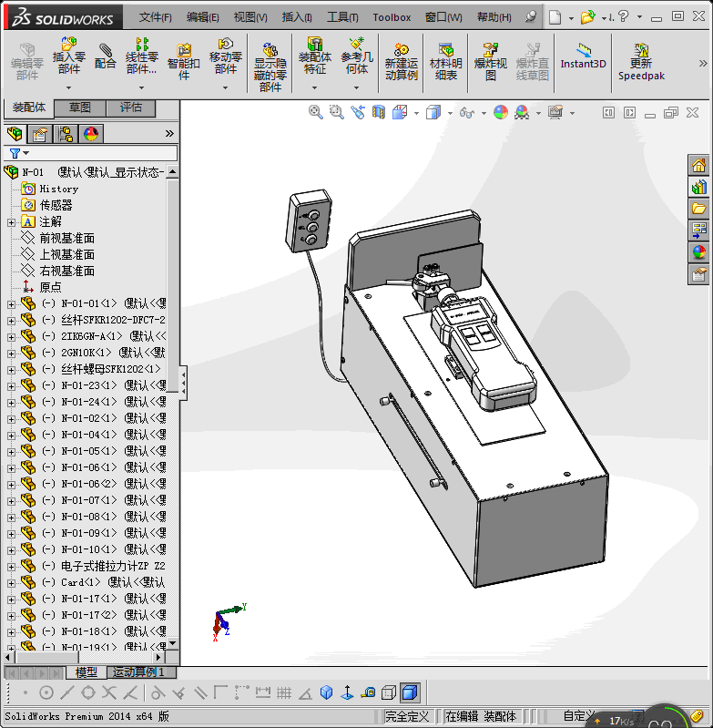Click Apply Scene icon in viewport toolbar
713x728 pixels.
522,112
